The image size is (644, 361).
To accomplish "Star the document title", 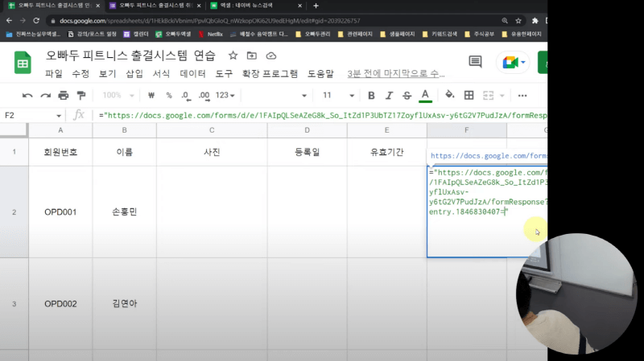I will pyautogui.click(x=233, y=55).
